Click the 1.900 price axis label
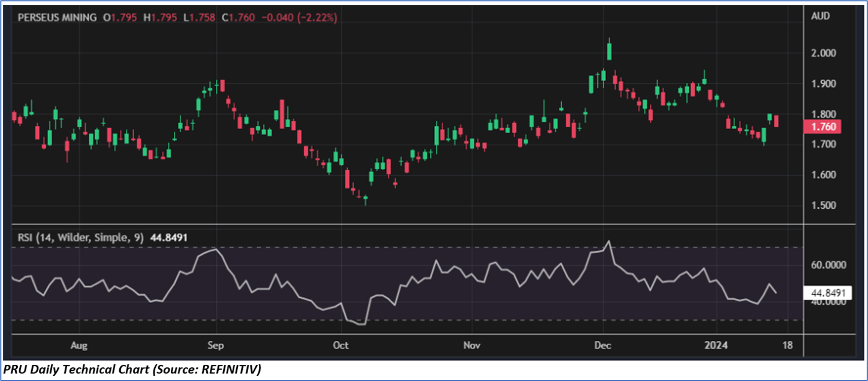This screenshot has width=868, height=381. click(823, 84)
